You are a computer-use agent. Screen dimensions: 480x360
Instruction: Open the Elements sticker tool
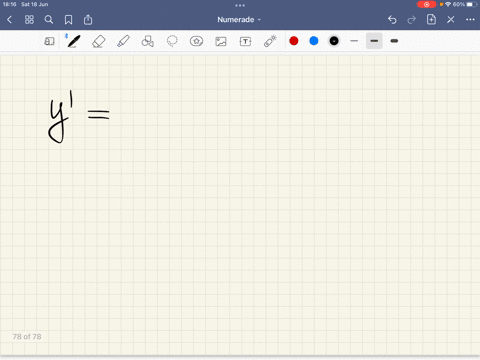click(196, 41)
